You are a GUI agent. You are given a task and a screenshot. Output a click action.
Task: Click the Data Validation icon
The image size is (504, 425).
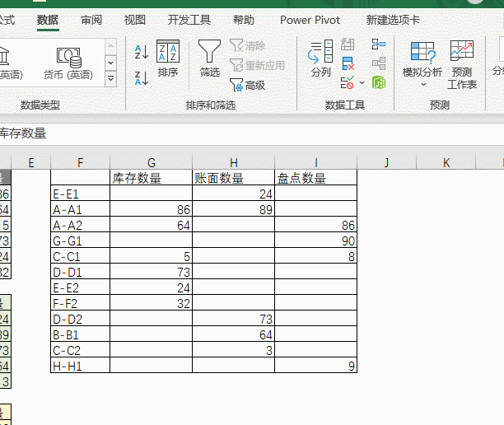pyautogui.click(x=347, y=82)
